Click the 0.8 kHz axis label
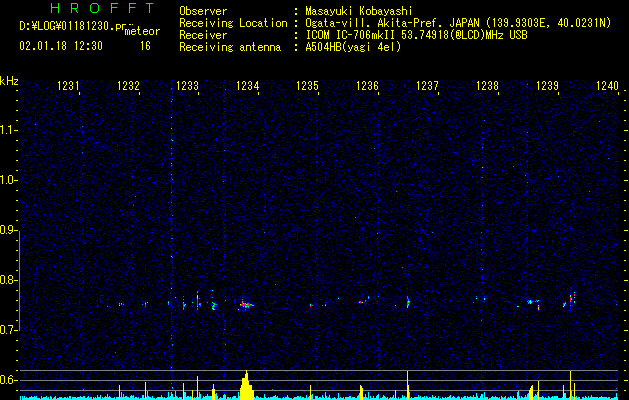Screen dimensions: 629x400 pos(8,280)
